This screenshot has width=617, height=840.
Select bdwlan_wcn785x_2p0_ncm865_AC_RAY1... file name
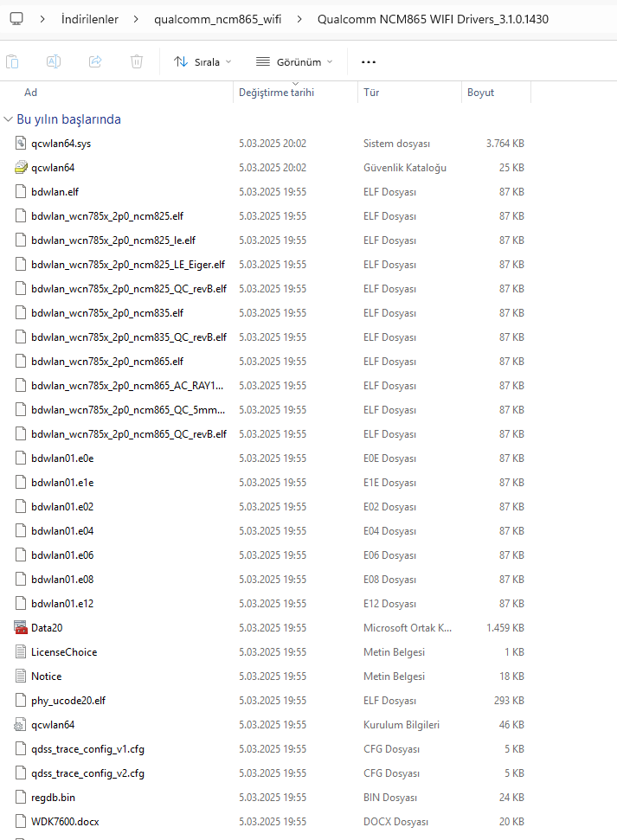point(127,385)
